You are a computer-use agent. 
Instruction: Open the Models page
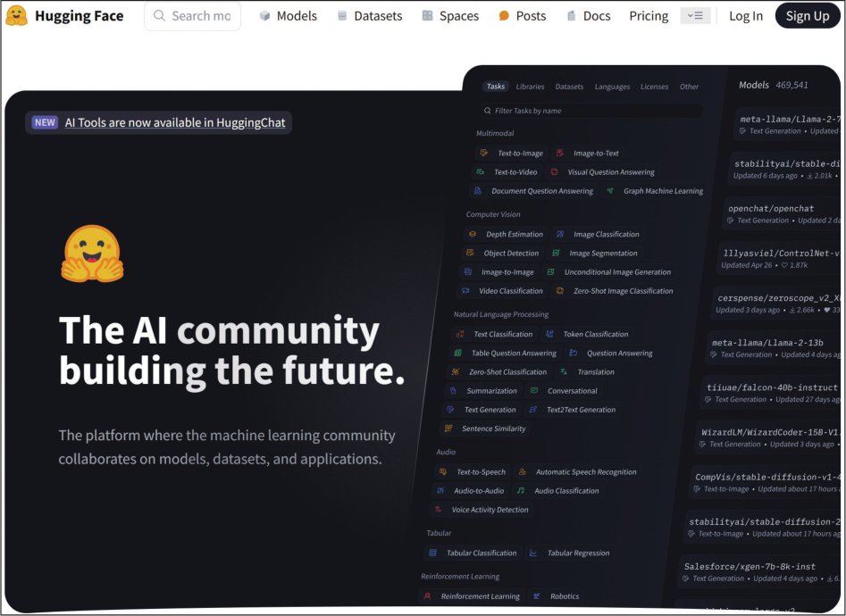(289, 16)
